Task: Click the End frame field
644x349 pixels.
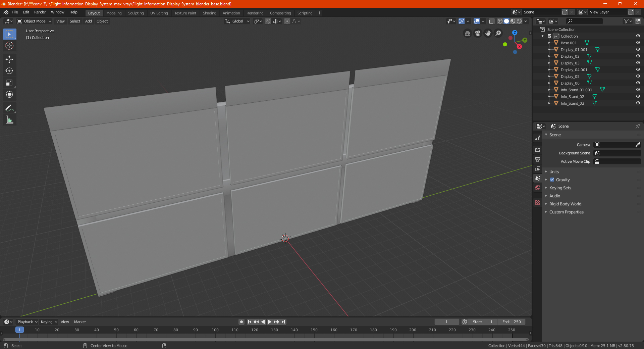Action: pyautogui.click(x=512, y=322)
